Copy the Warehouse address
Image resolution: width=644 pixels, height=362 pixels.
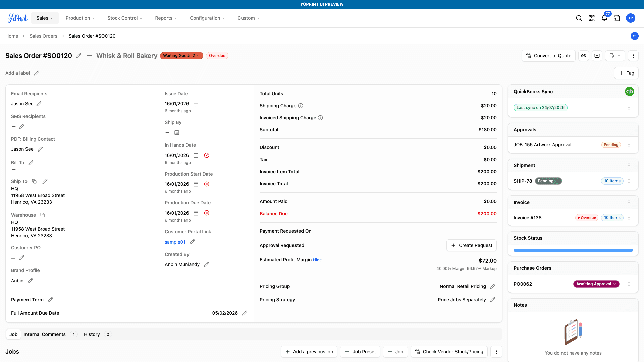pyautogui.click(x=43, y=215)
